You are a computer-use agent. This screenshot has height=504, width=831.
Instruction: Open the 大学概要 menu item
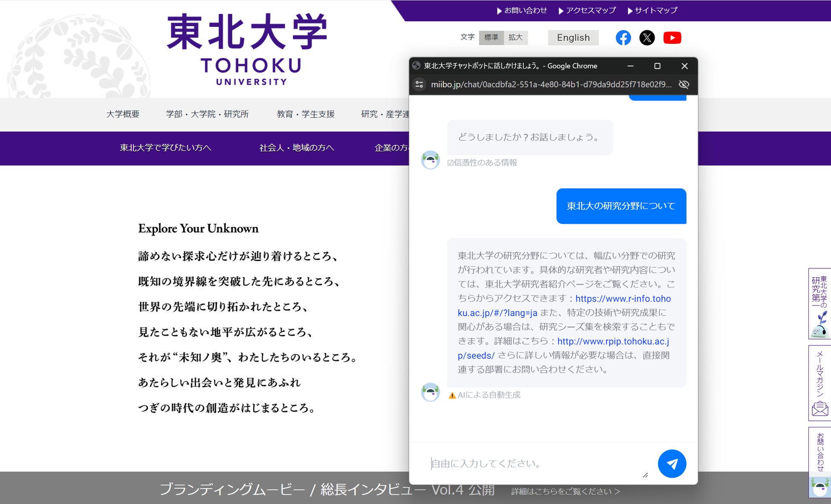click(123, 114)
